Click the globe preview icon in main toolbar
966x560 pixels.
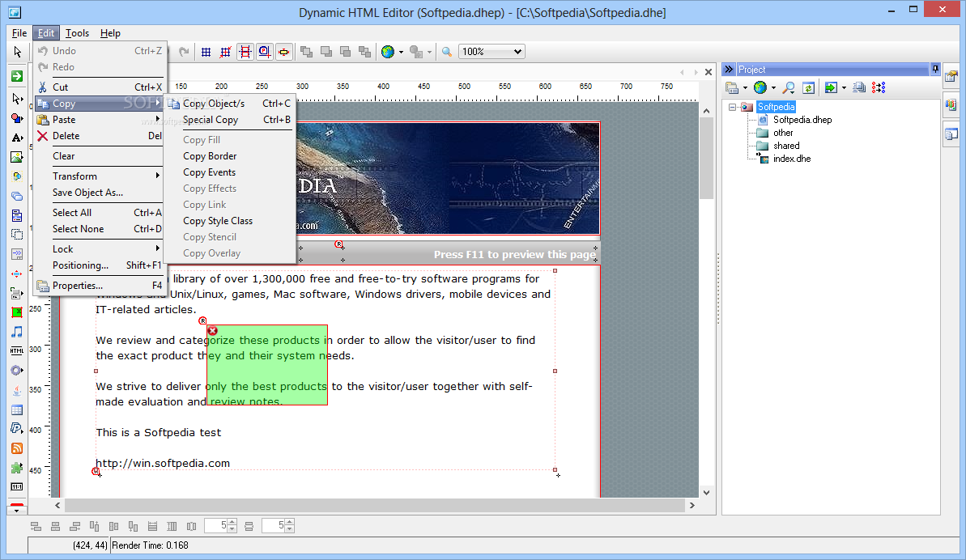388,53
